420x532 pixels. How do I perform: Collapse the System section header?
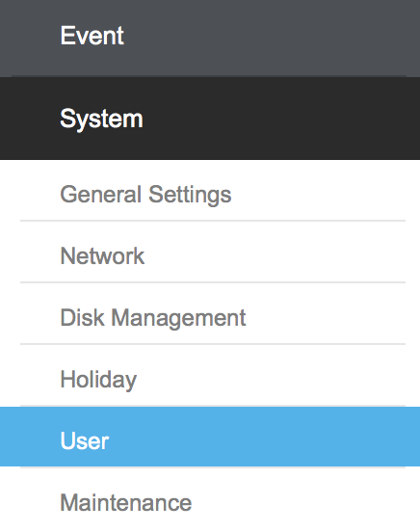click(210, 119)
